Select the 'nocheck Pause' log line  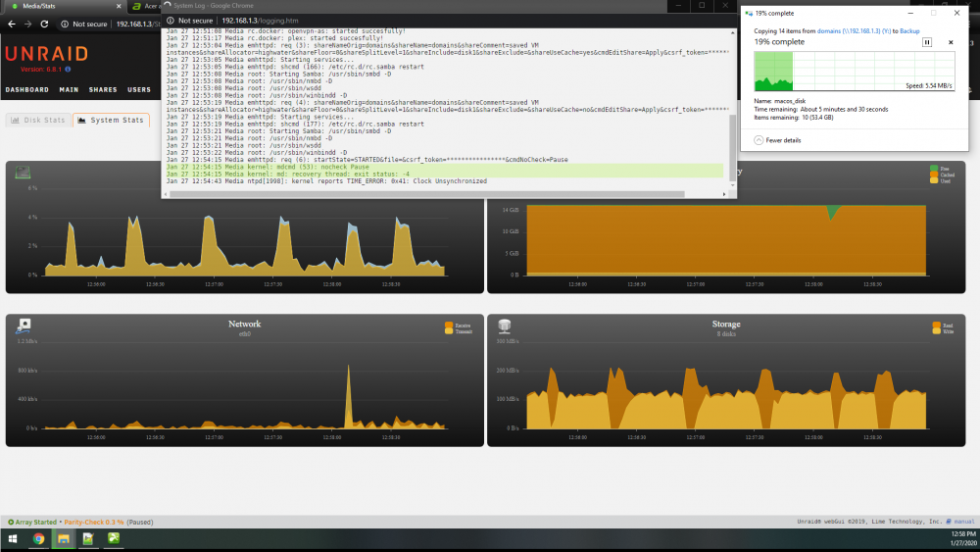click(444, 167)
